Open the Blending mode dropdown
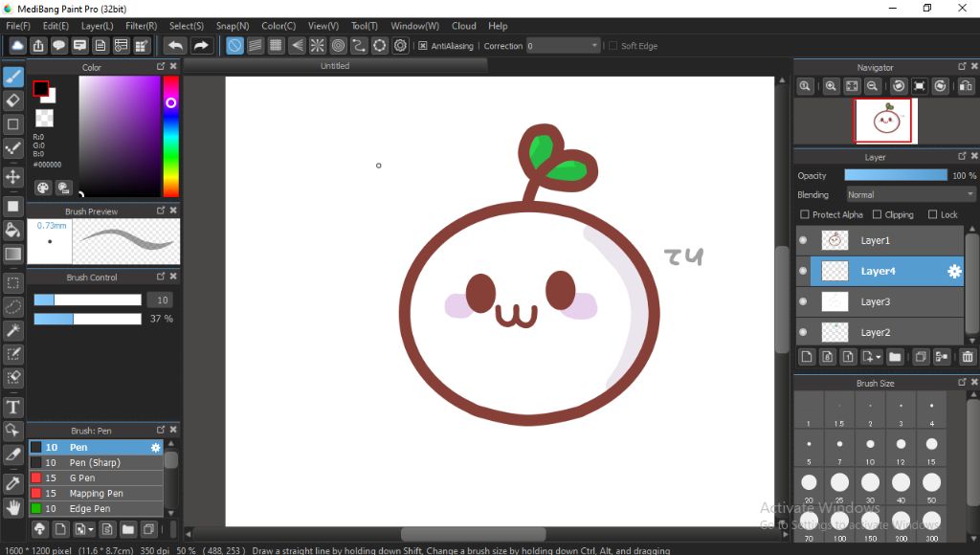980x555 pixels. tap(911, 194)
